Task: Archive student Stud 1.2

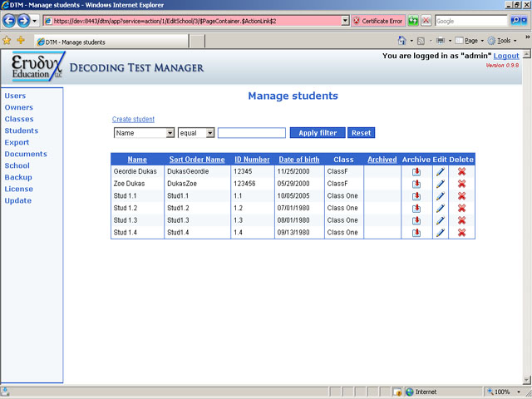Action: (416, 209)
